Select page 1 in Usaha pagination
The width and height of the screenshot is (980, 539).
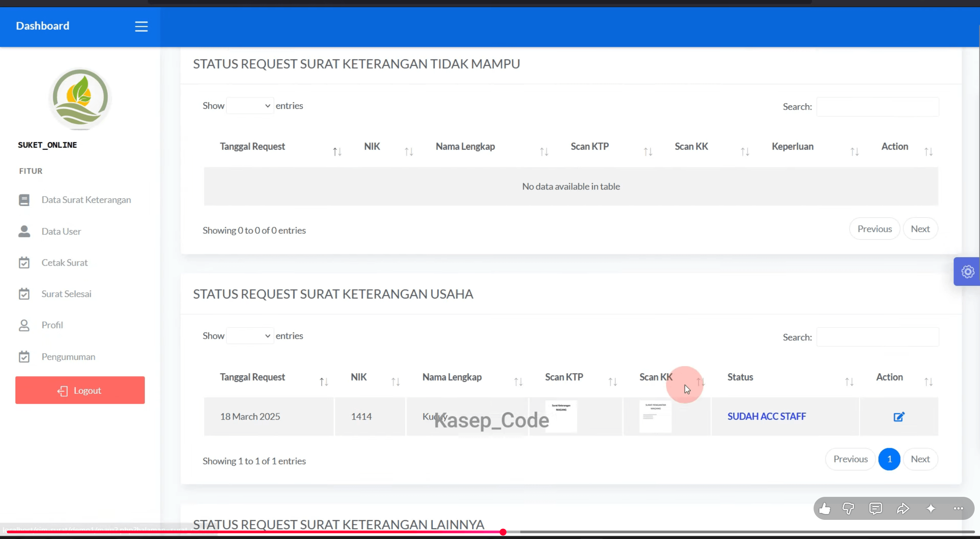point(889,459)
